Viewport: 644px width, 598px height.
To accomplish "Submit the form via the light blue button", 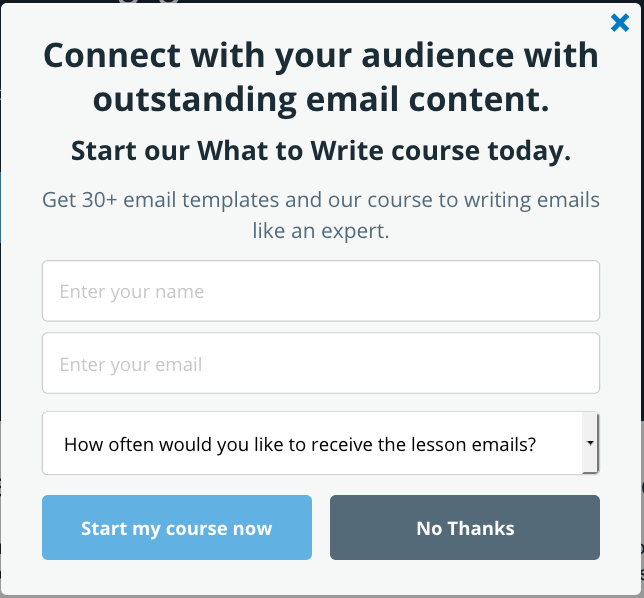I will 177,527.
